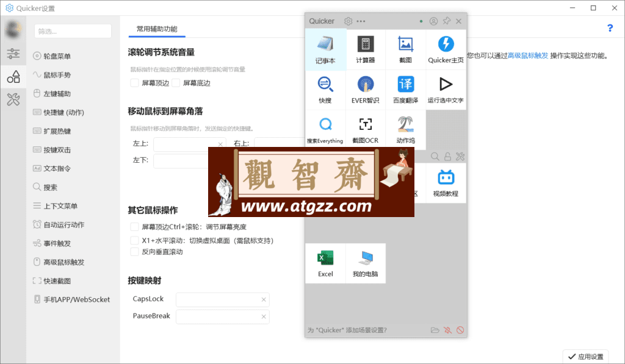Clear the CapsLock mapping field

[264, 299]
